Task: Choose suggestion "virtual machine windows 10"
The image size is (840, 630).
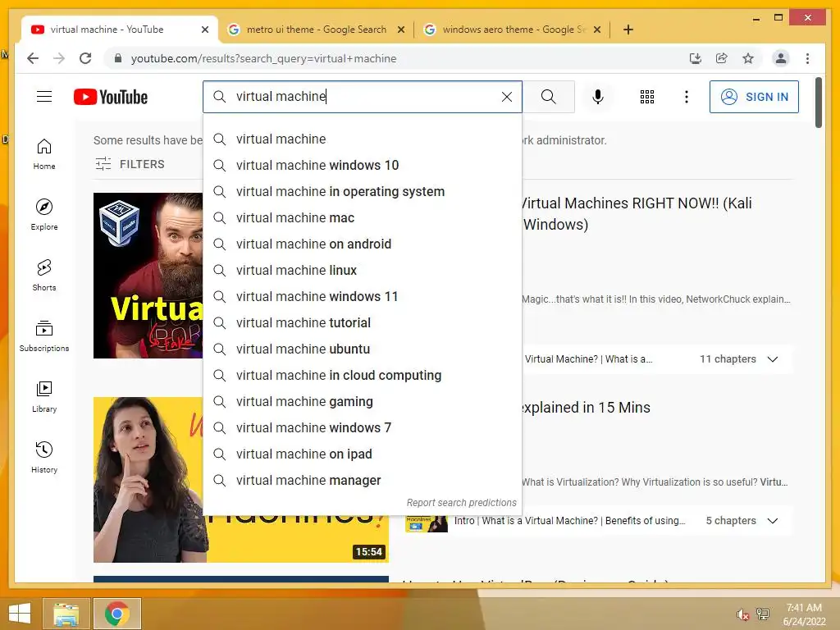Action: (362, 165)
